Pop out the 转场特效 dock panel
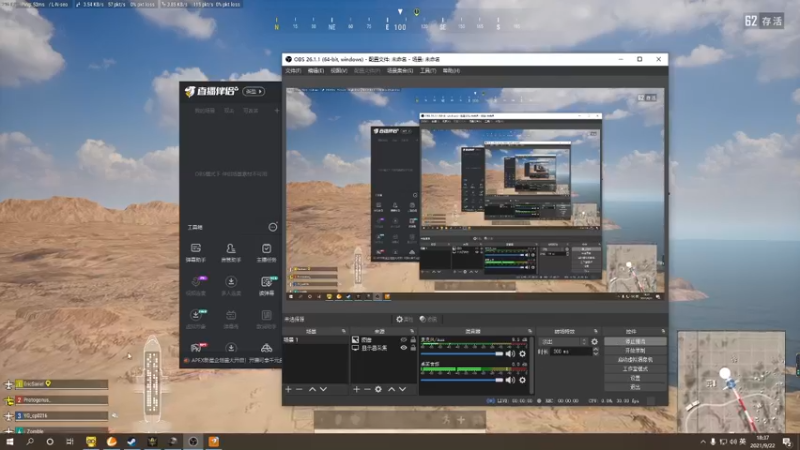800x450 pixels. pos(595,331)
